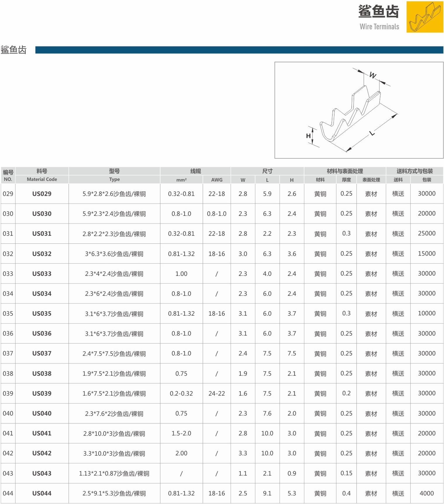Click packaging quantity 15000 for US032
Screen dimensions: 444x504
tap(426, 254)
